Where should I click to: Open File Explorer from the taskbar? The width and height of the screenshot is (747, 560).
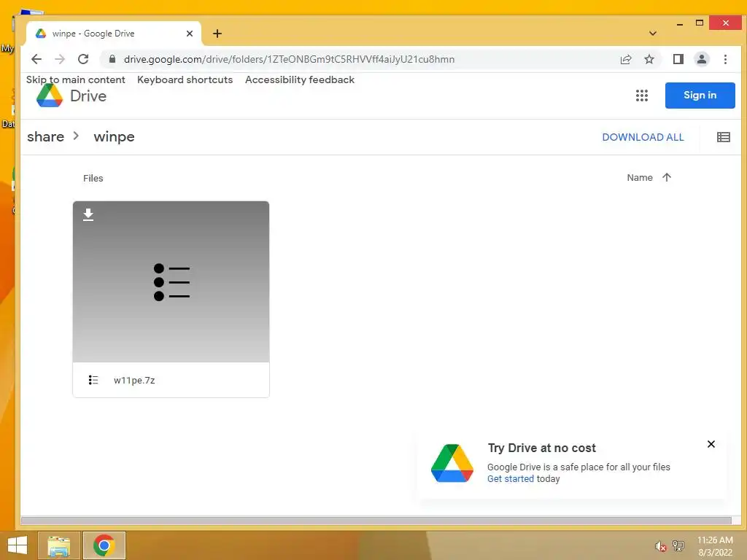(x=58, y=545)
